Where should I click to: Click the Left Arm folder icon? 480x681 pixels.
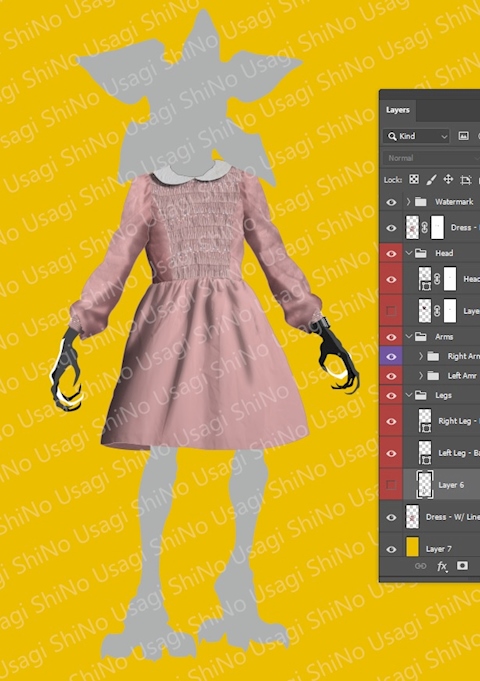coord(433,376)
